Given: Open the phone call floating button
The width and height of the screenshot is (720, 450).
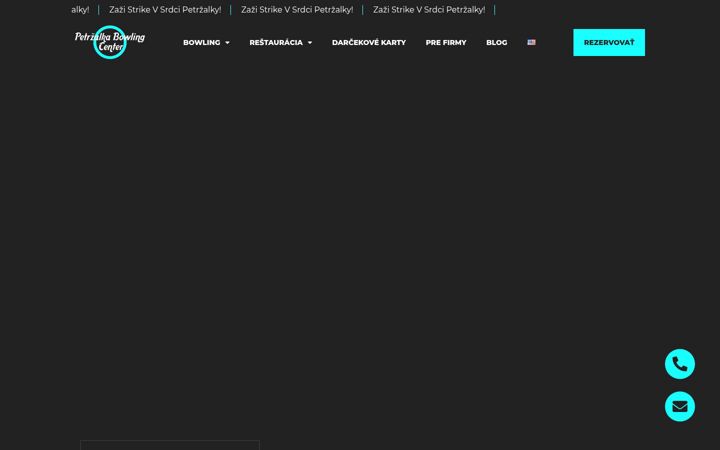Looking at the screenshot, I should (680, 364).
